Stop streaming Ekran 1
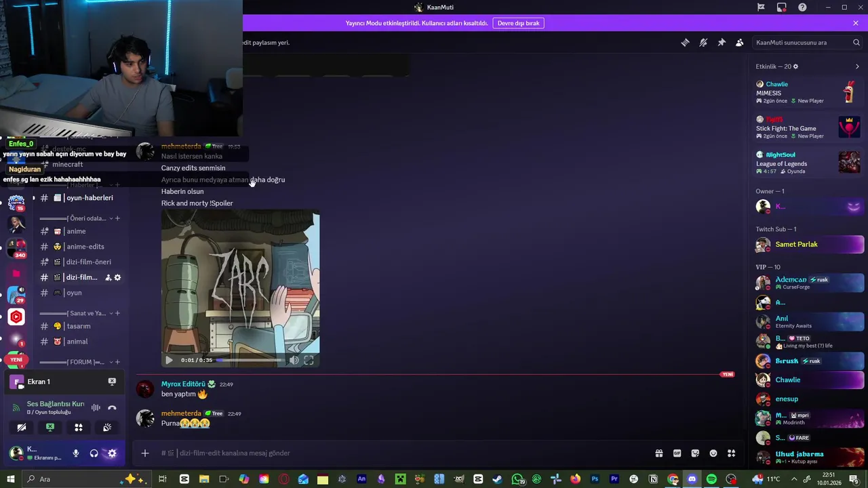The image size is (868, 488). point(112,382)
